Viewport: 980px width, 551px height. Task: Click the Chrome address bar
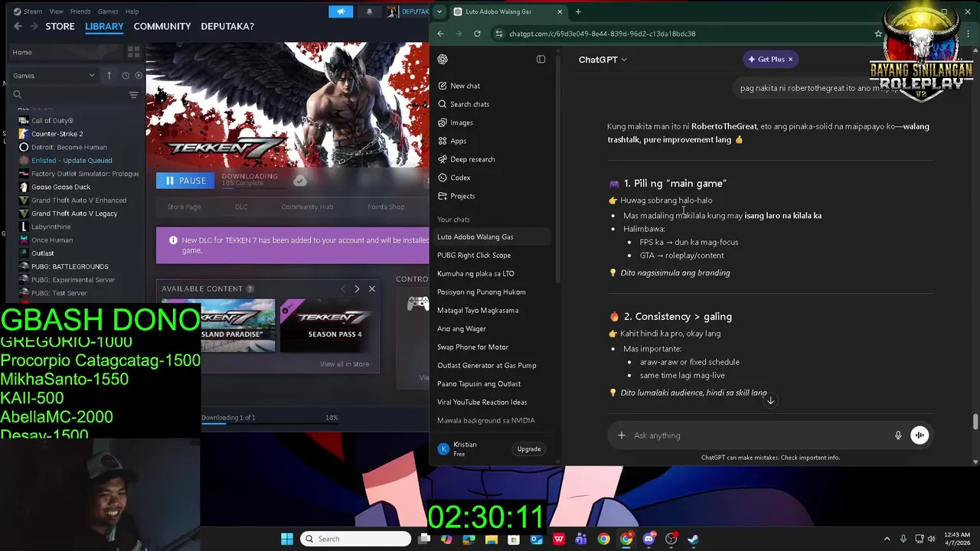point(681,34)
